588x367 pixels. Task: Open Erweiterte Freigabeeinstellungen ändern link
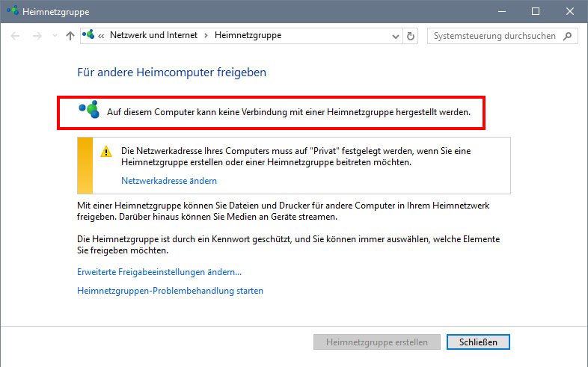[x=159, y=272]
